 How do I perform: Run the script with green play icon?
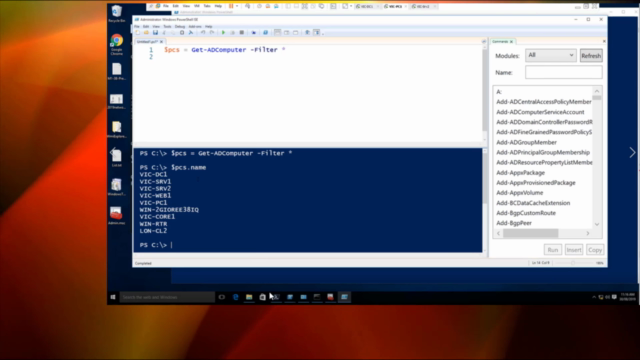[223, 33]
